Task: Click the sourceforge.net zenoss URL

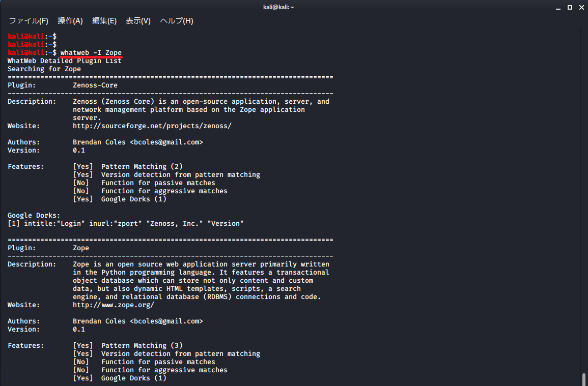Action: pos(152,126)
